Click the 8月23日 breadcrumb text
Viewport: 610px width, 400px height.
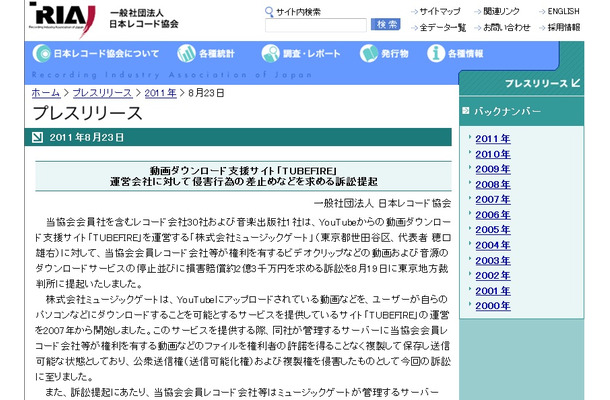(206, 93)
